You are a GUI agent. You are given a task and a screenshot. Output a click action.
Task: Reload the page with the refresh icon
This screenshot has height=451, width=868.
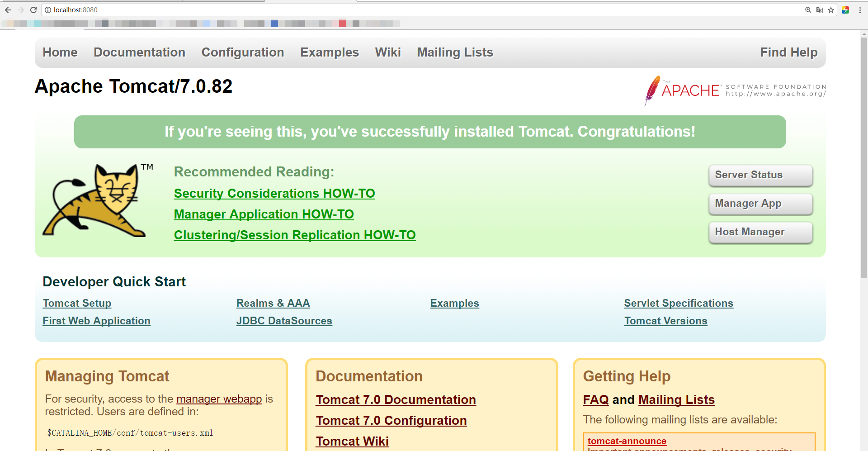[x=33, y=10]
